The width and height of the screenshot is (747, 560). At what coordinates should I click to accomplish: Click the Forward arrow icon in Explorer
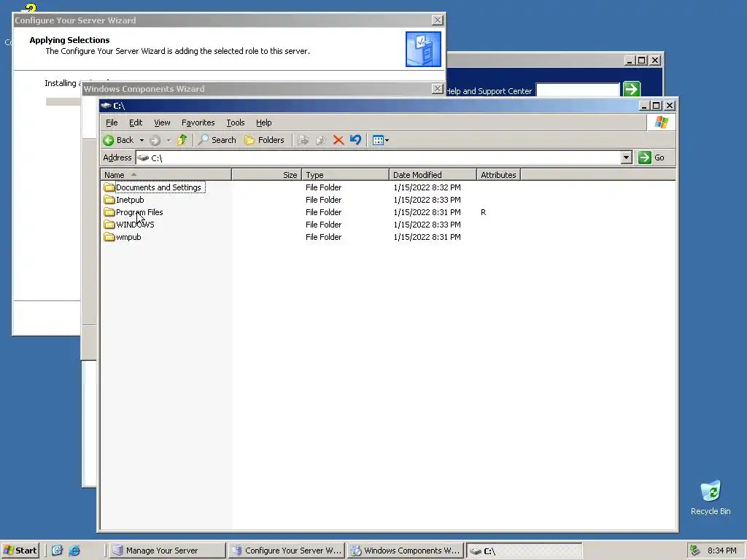click(x=155, y=140)
